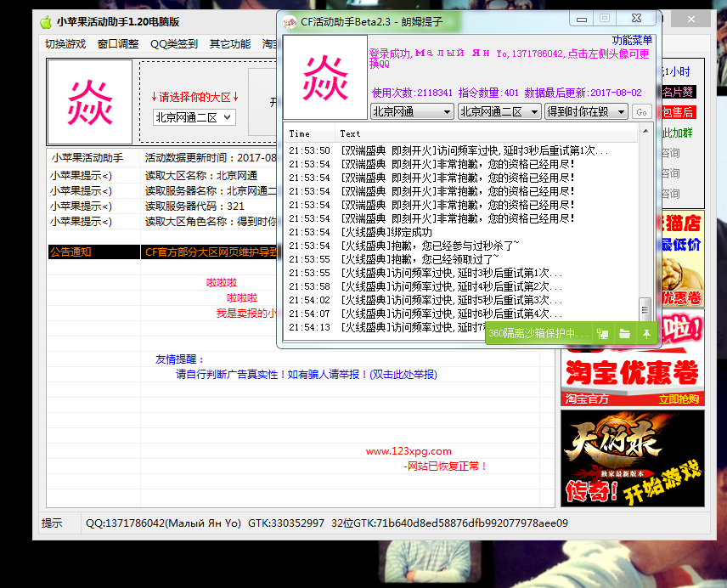The width and height of the screenshot is (727, 588).
Task: Click the 使用次数:2118341 text
Action: click(x=412, y=93)
